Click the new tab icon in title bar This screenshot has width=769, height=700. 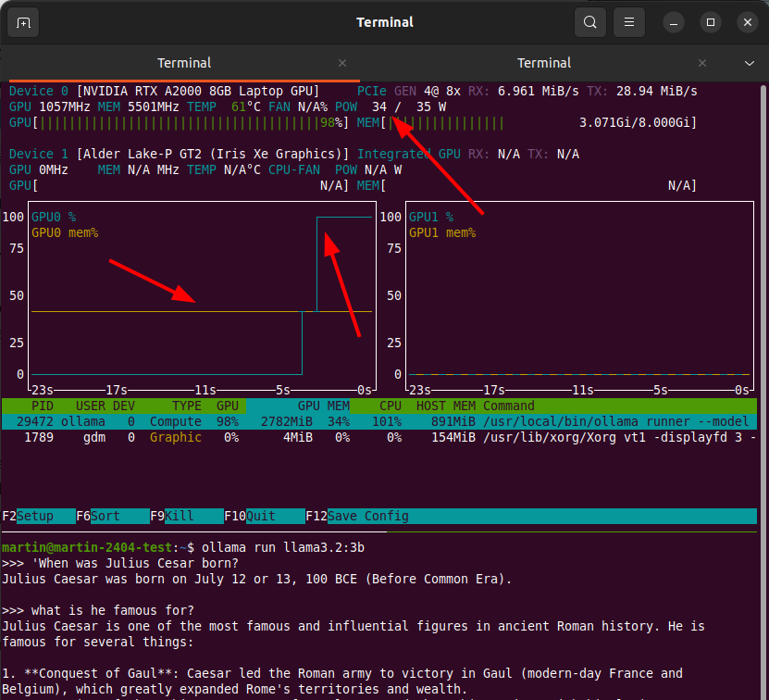point(23,22)
